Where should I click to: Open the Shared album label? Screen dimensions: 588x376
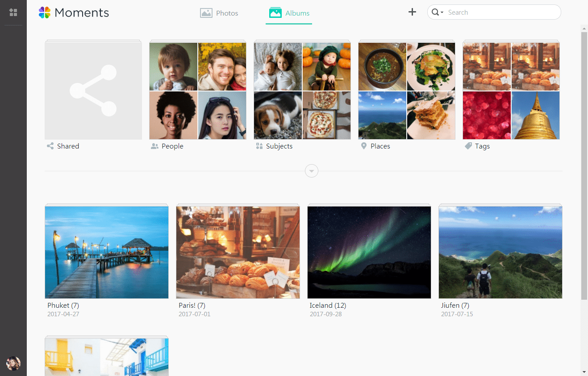point(68,146)
